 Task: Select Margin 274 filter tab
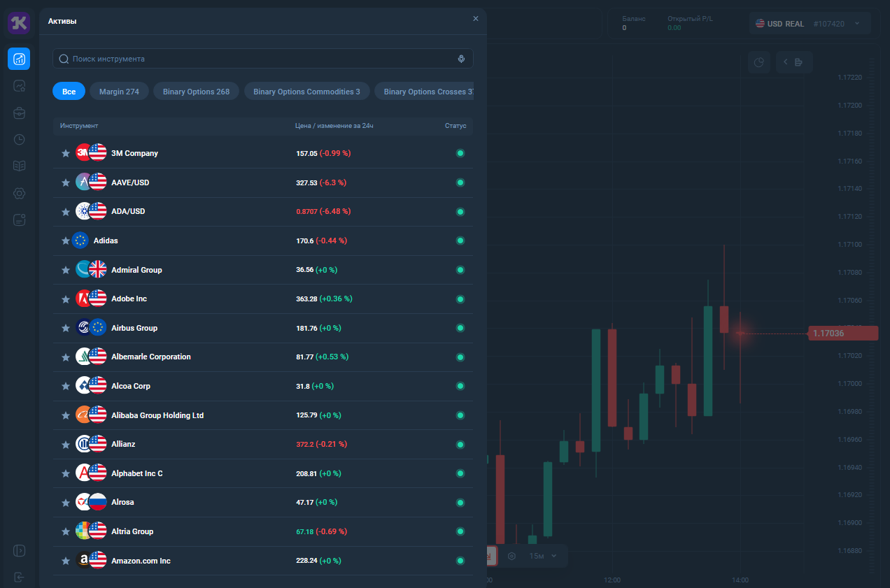[x=119, y=92]
